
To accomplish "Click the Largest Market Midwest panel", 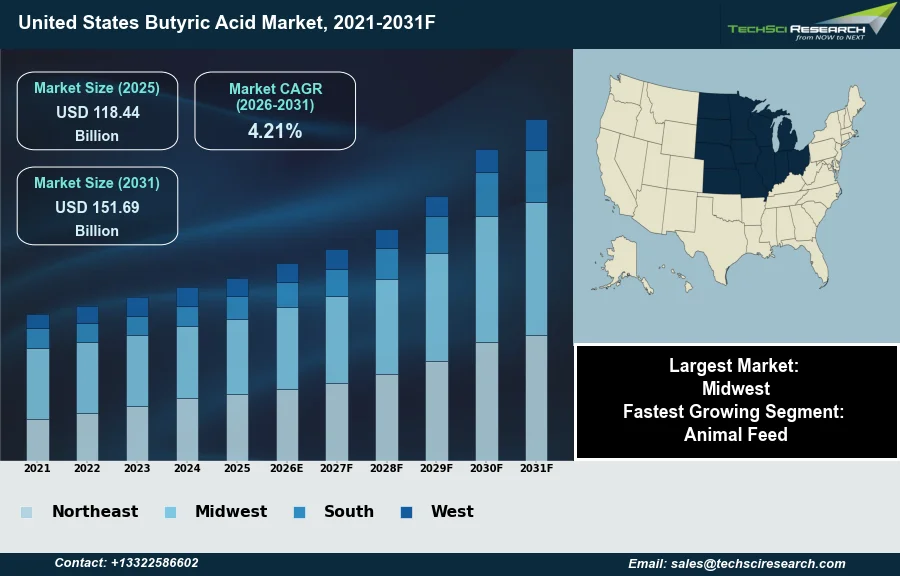I will point(736,401).
